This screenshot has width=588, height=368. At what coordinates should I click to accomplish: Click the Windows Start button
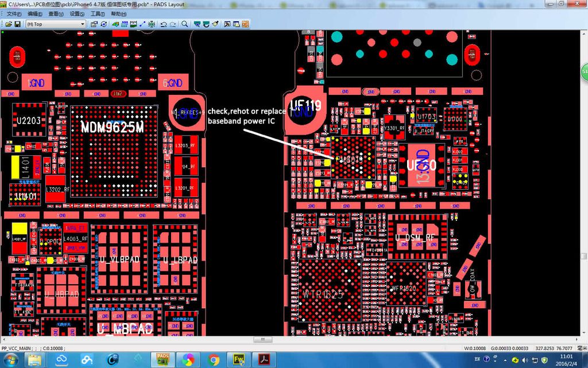pos(10,360)
